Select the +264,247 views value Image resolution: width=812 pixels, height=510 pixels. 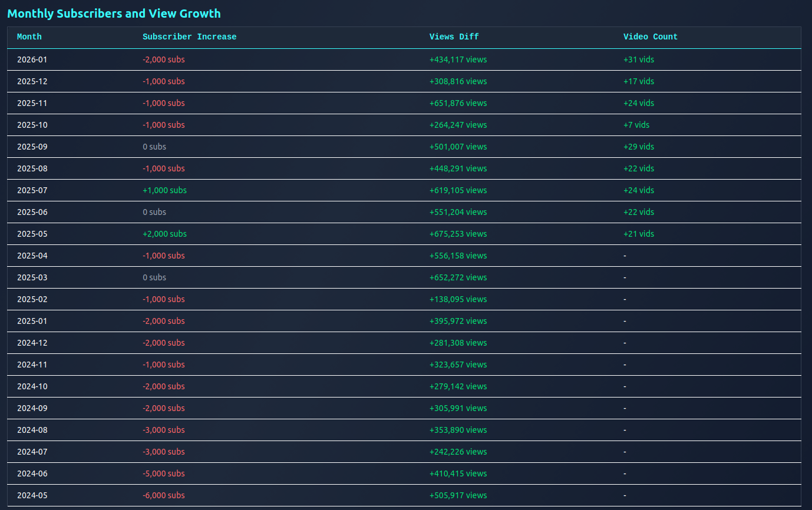pyautogui.click(x=458, y=125)
